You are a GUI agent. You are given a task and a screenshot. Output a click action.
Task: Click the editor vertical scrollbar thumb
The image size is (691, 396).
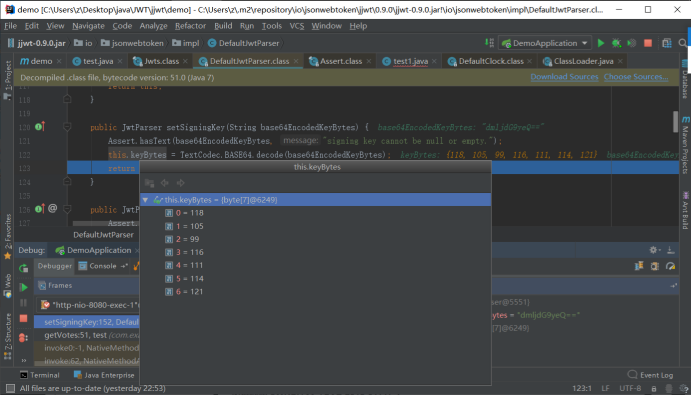click(676, 122)
